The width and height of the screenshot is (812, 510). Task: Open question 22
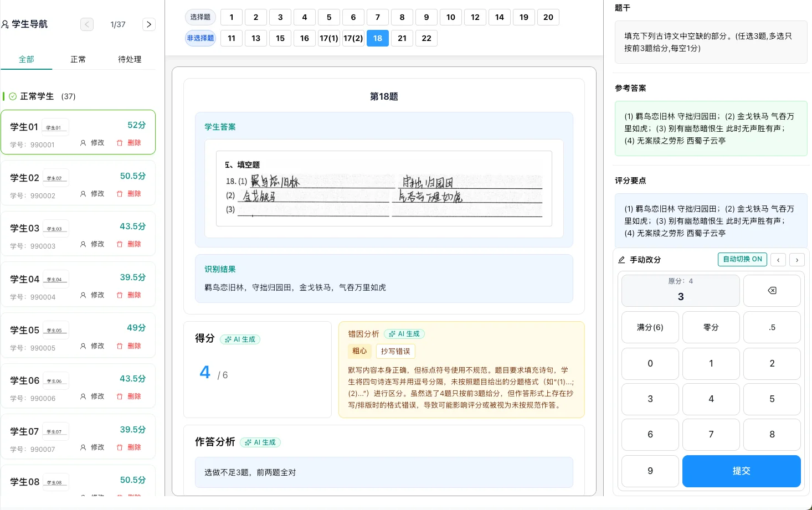tap(426, 38)
